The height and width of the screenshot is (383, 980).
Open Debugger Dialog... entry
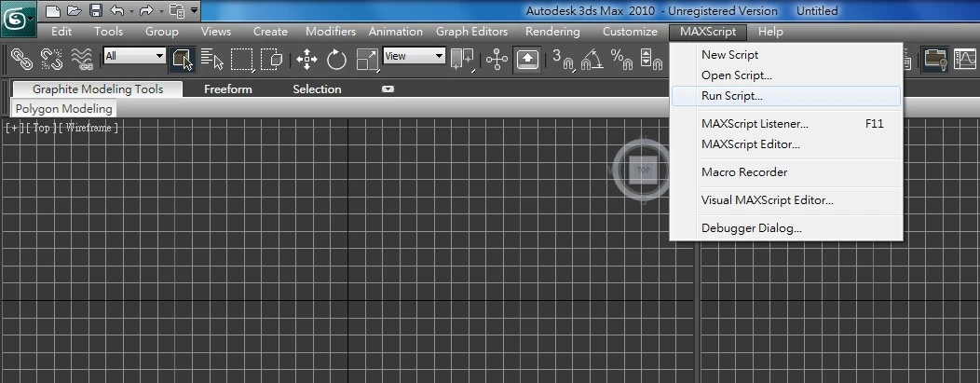point(785,228)
